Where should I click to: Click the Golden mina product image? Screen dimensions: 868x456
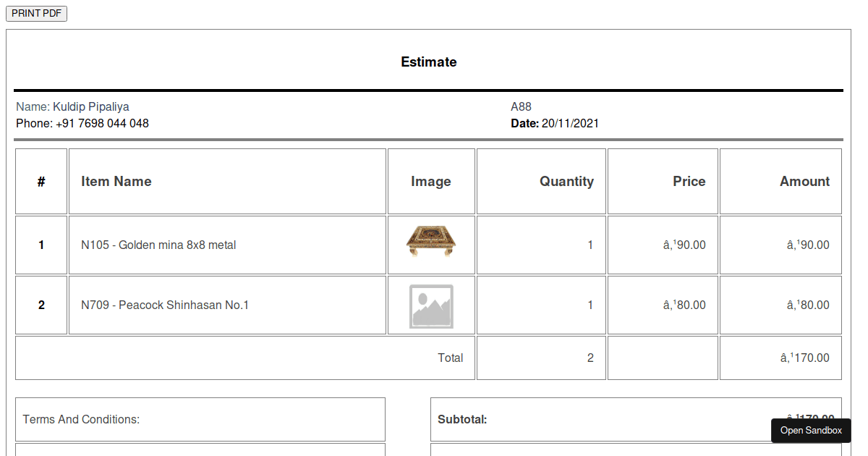pos(431,242)
